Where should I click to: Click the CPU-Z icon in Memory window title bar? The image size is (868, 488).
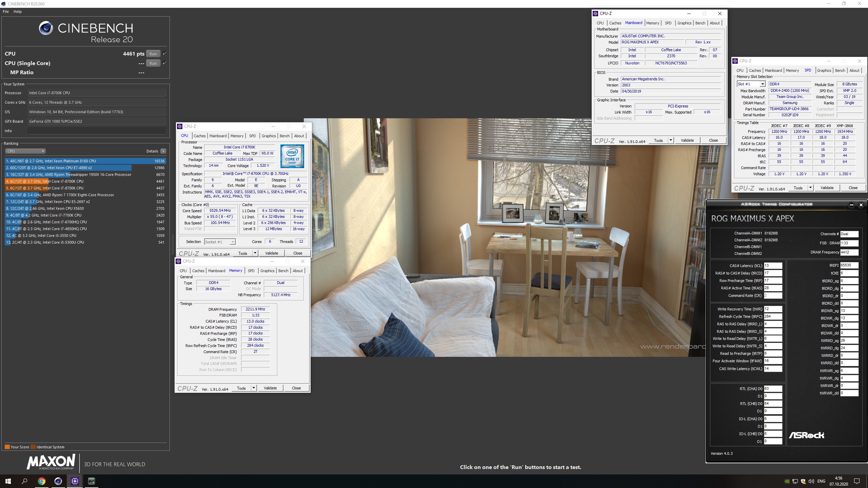(x=178, y=261)
